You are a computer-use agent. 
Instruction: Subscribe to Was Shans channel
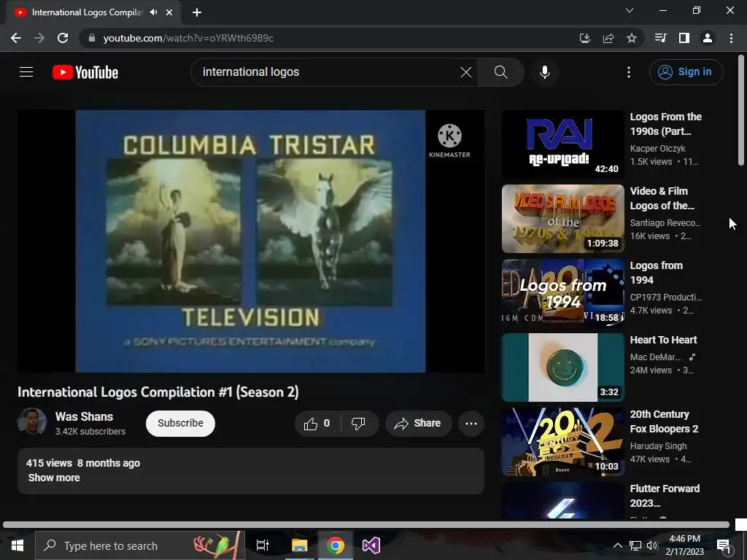coord(181,424)
